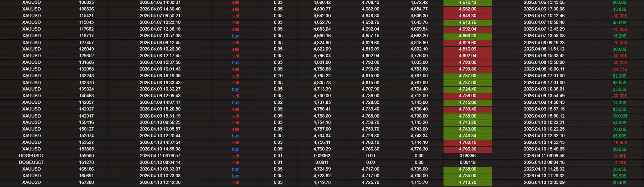The height and width of the screenshot is (187, 644).
Task: Select ticket 161278 in the DOGEUSDT row
Action: click(87, 162)
